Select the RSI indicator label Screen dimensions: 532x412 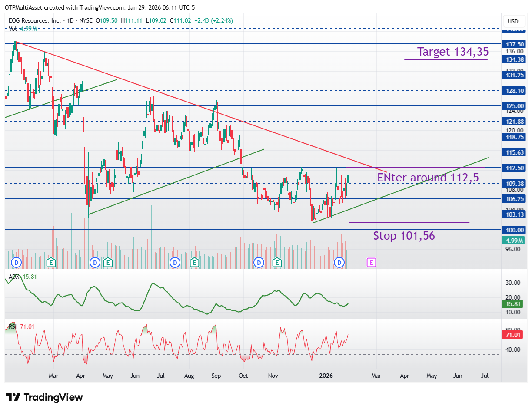[x=13, y=326]
